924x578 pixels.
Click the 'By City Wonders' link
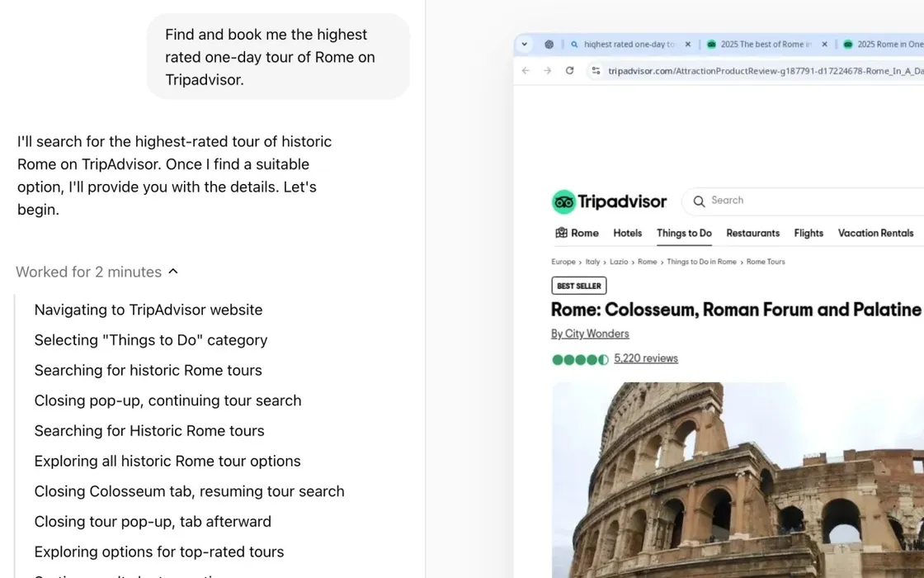[x=590, y=334]
